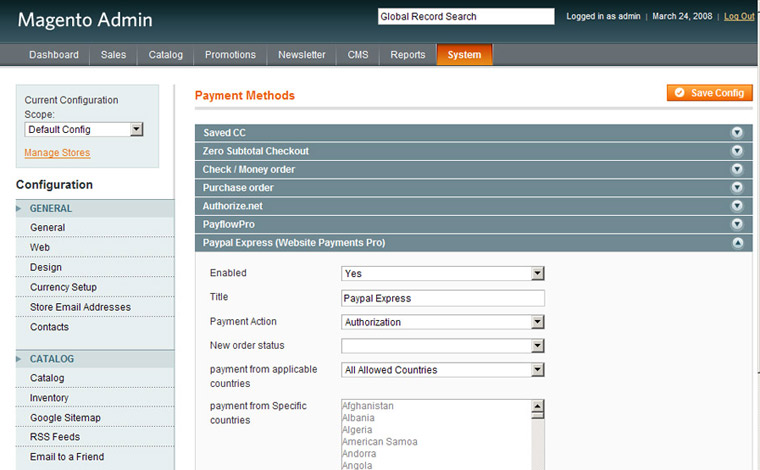Image resolution: width=760 pixels, height=470 pixels.
Task: Click the countries list scroll up arrow
Action: [x=538, y=406]
